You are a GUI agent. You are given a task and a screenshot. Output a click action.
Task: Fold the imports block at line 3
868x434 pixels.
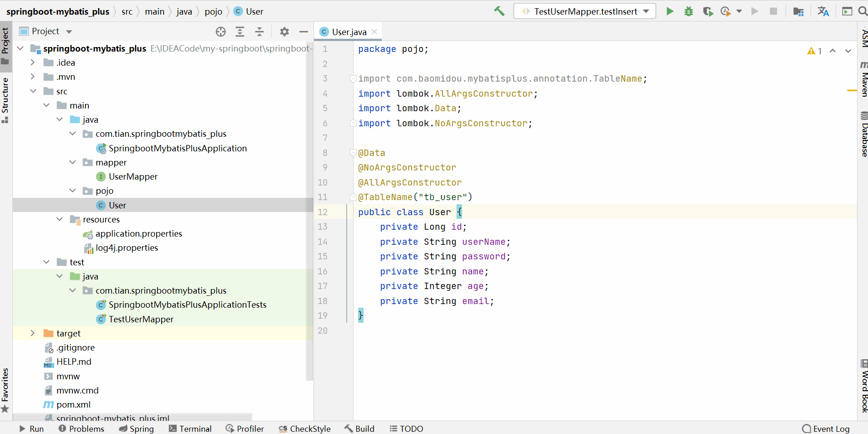[x=353, y=78]
